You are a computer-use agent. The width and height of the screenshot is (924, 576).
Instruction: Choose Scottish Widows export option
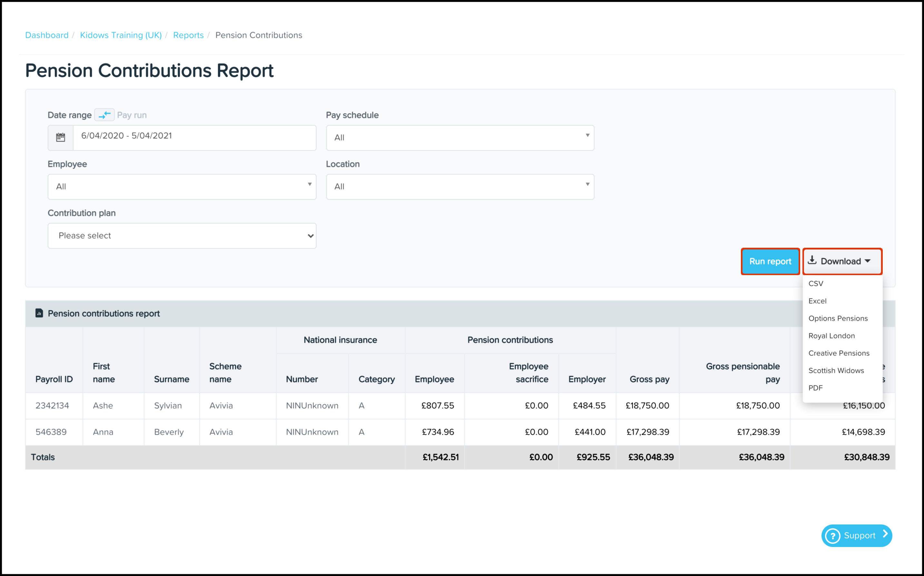pos(836,371)
